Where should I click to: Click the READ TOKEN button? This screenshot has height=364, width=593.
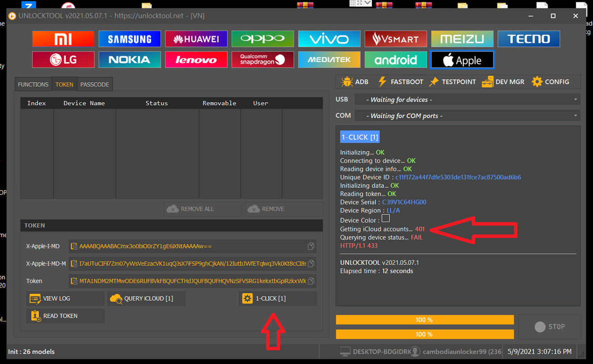point(65,316)
